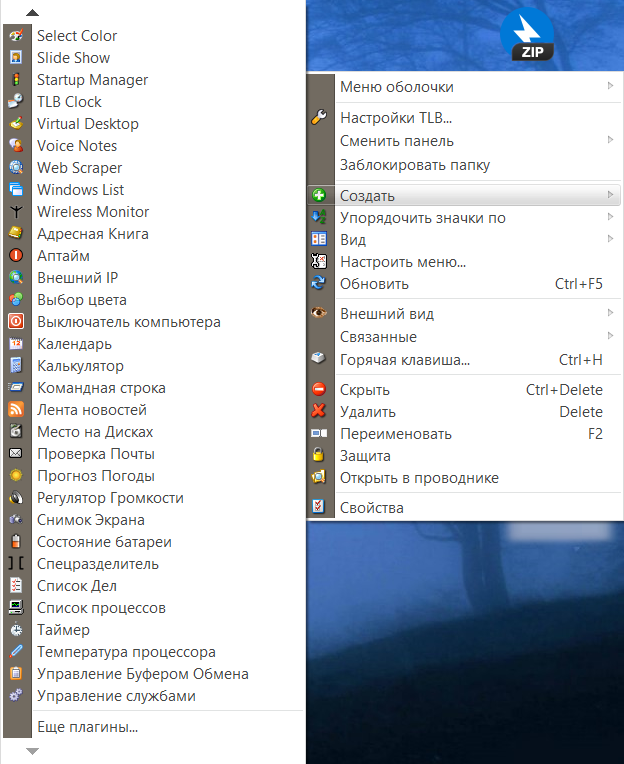Choose Заблокировать папку from the context menu
The height and width of the screenshot is (764, 624).
[x=415, y=165]
